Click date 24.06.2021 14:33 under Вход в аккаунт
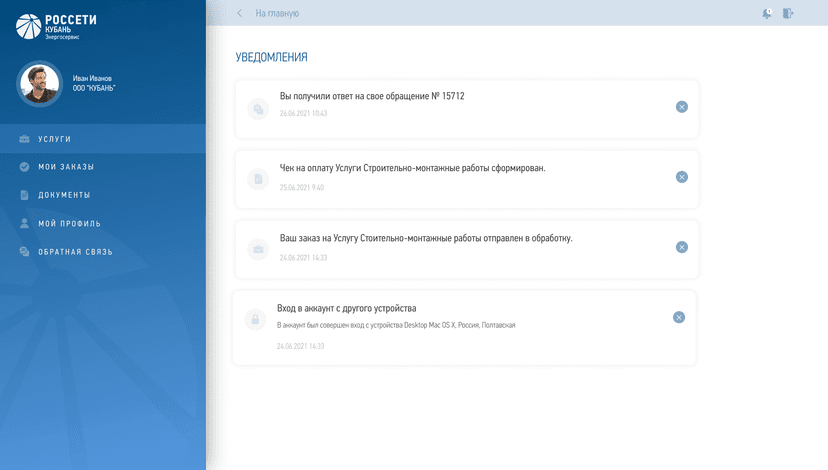The image size is (828, 470). point(300,346)
